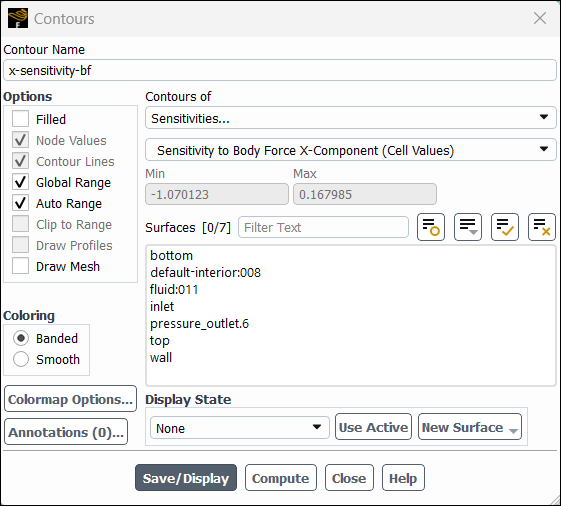Open Annotations (0) dialog
Viewport: 561px width, 506px height.
pyautogui.click(x=66, y=432)
